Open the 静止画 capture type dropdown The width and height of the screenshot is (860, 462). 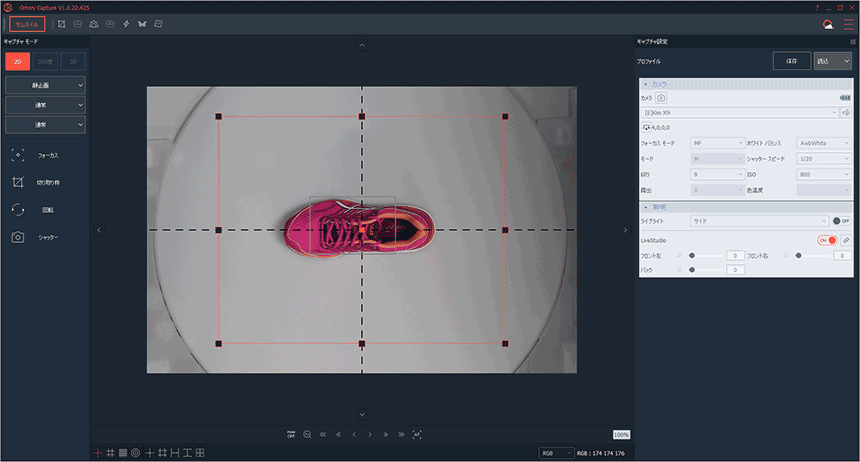(45, 85)
